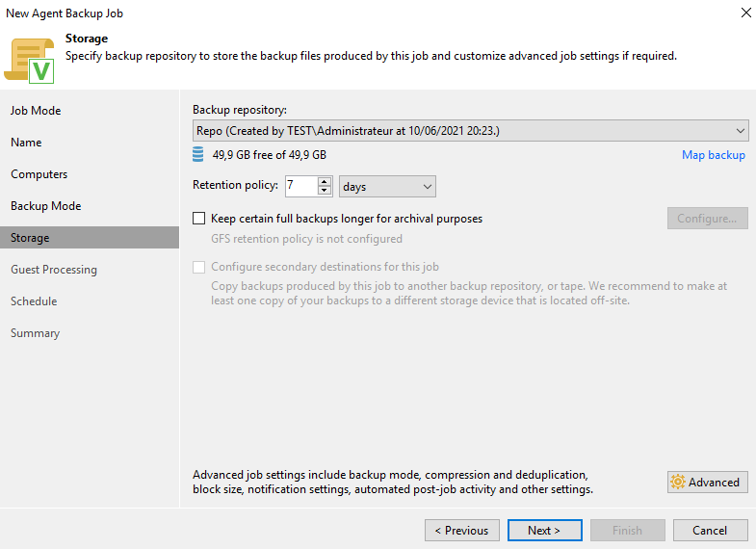Viewport: 756px width, 549px height.
Task: Expand the retention policy days unit dropdown
Action: [x=387, y=187]
